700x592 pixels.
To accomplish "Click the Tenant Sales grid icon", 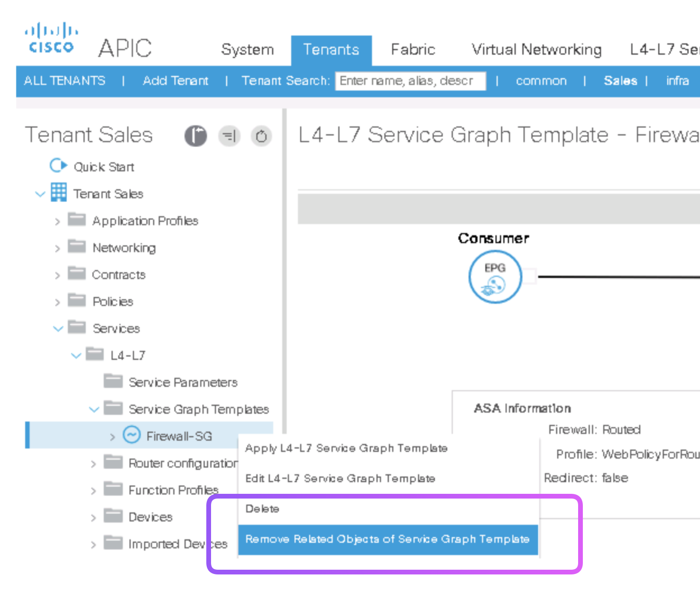I will point(59,193).
